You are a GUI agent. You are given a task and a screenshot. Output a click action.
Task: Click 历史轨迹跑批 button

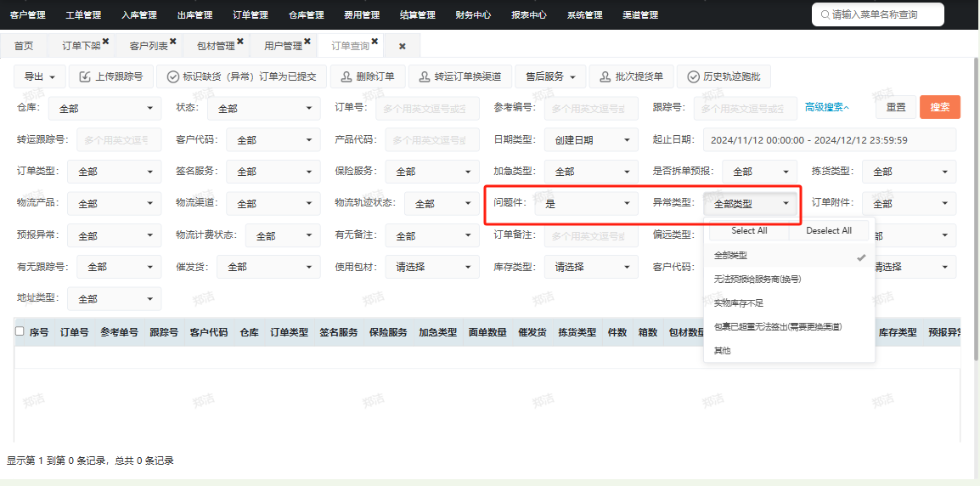(724, 77)
